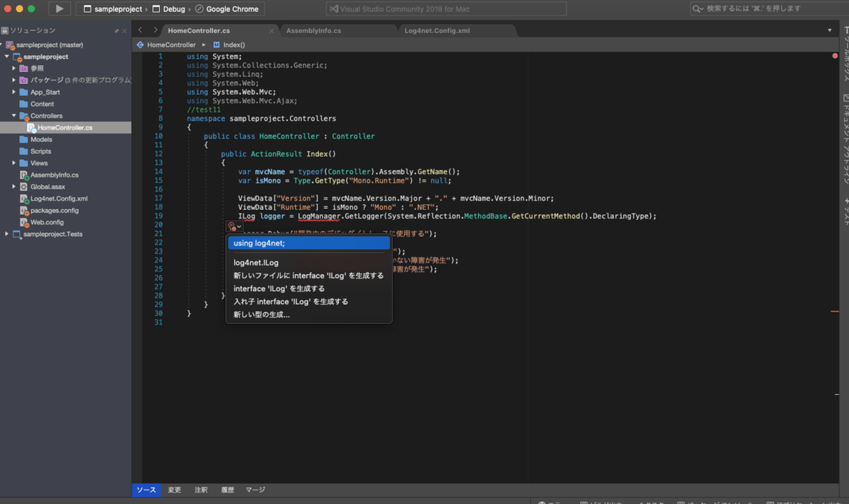Click the HomeController.cs file icon in solution tree
The height and width of the screenshot is (504, 849).
[32, 127]
